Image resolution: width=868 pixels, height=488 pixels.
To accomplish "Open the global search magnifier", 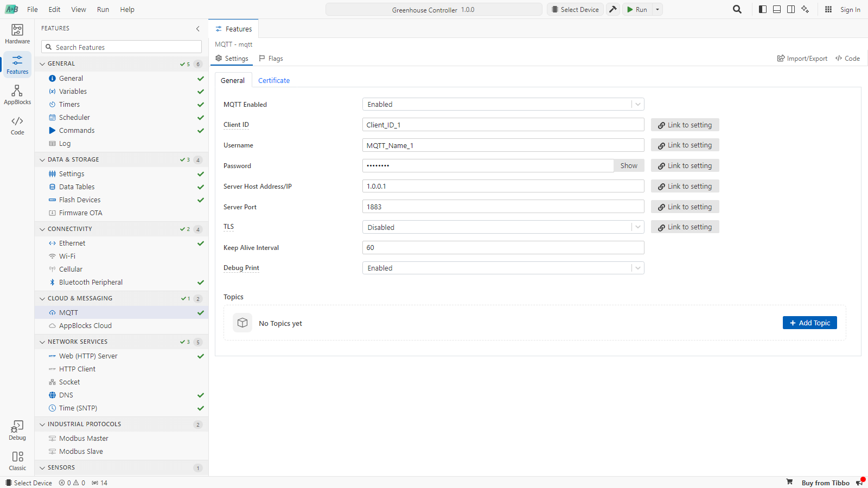I will click(737, 9).
